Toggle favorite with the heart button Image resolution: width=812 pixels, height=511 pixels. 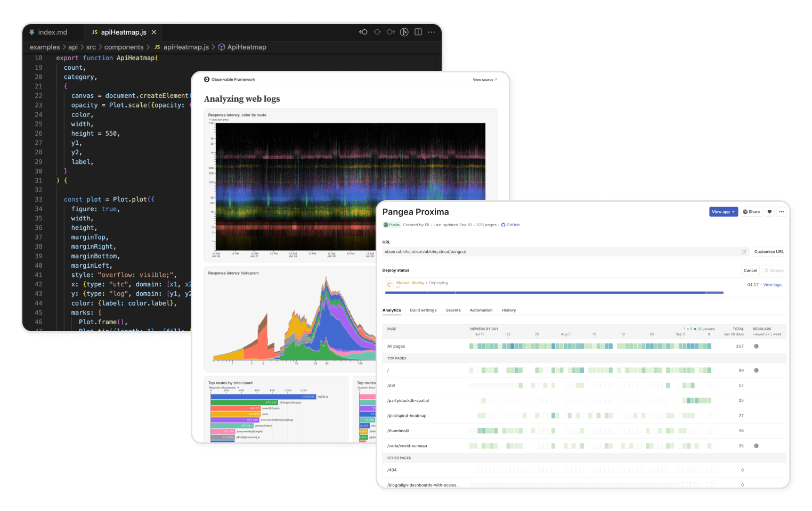tap(769, 211)
